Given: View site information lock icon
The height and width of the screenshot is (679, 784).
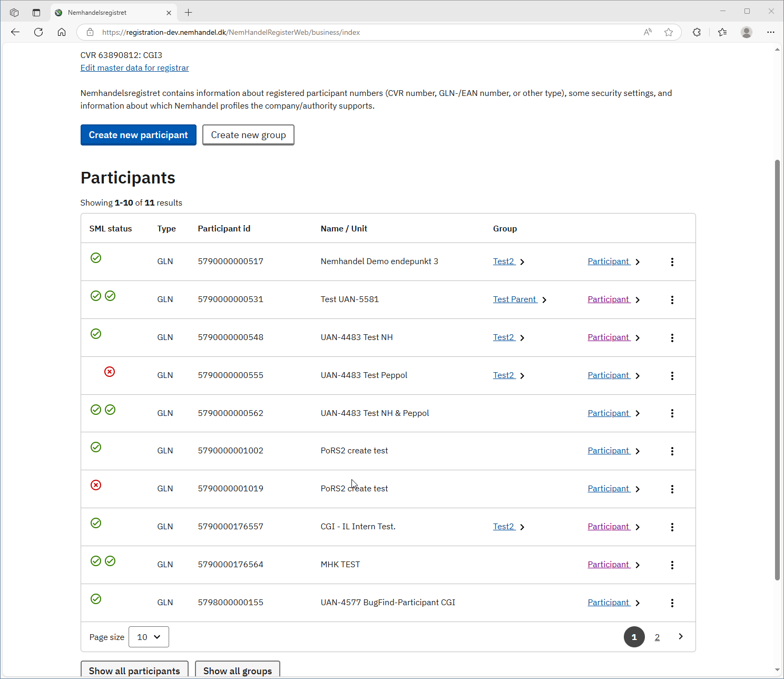Looking at the screenshot, I should (90, 32).
